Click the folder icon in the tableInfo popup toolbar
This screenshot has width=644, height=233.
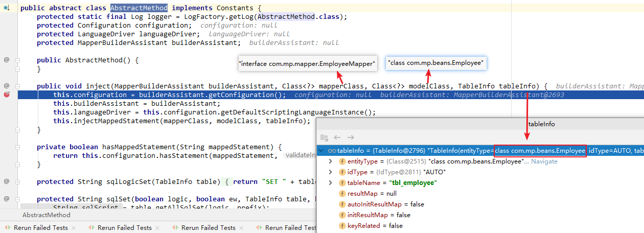coord(324,137)
